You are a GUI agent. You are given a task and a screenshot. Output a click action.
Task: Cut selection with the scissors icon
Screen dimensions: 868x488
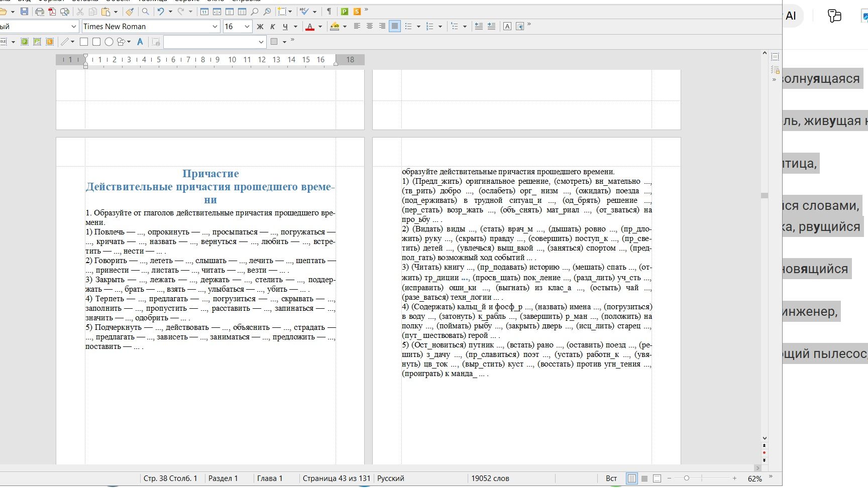pos(80,11)
